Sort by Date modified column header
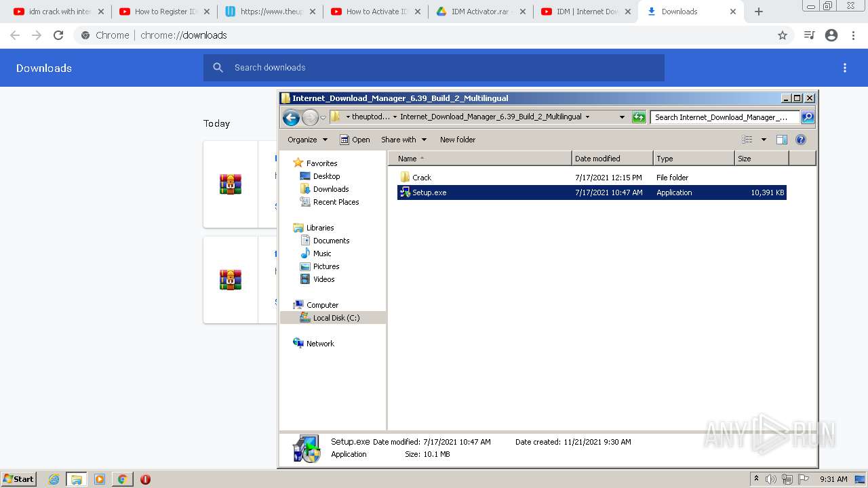Image resolution: width=868 pixels, height=488 pixels. point(612,159)
